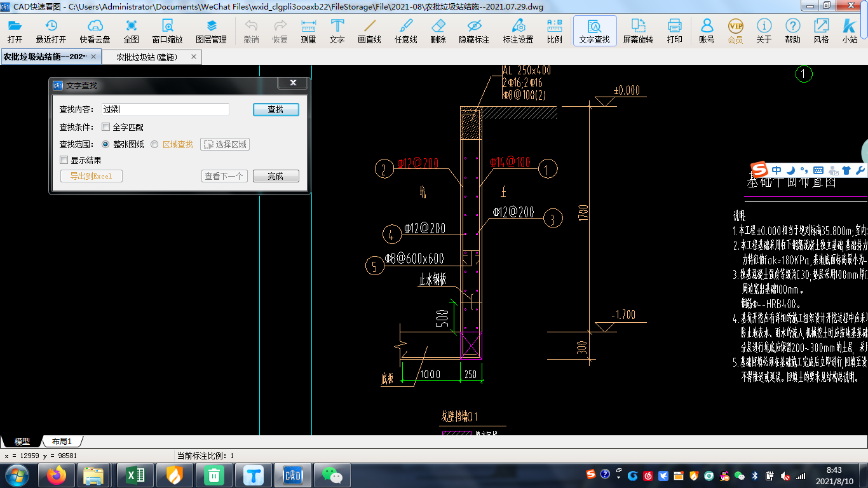Viewport: 868px width, 488px height.
Task: Select the 文字 text annotation tool
Action: click(x=337, y=31)
